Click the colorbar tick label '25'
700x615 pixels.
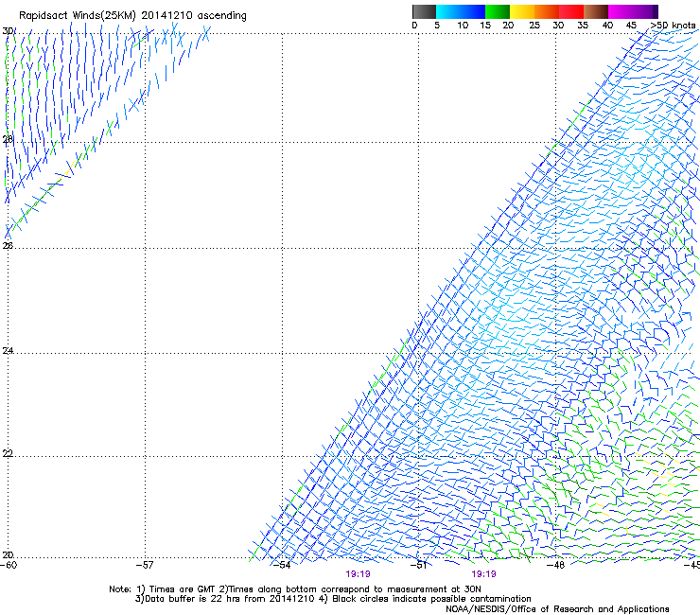point(534,26)
